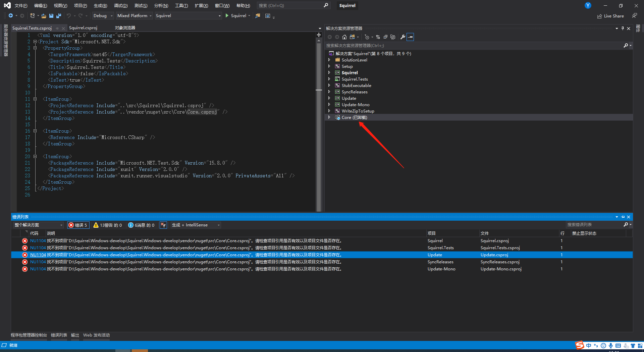This screenshot has width=644, height=352.
Task: Click the Save All toolbar icon
Action: click(58, 16)
